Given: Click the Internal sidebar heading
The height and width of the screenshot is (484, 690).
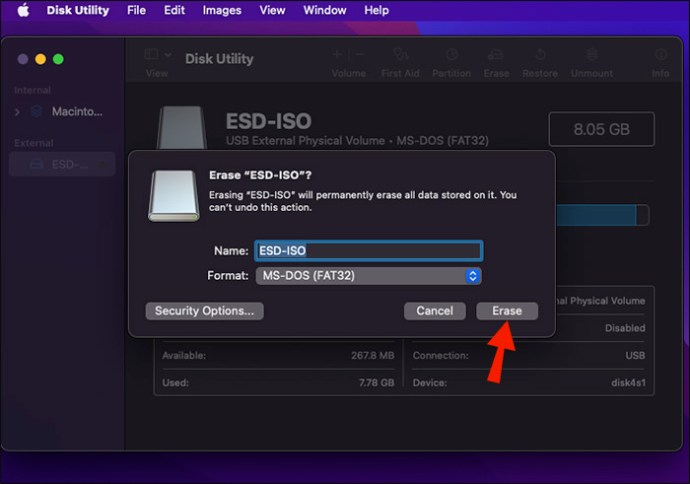Looking at the screenshot, I should (x=32, y=90).
